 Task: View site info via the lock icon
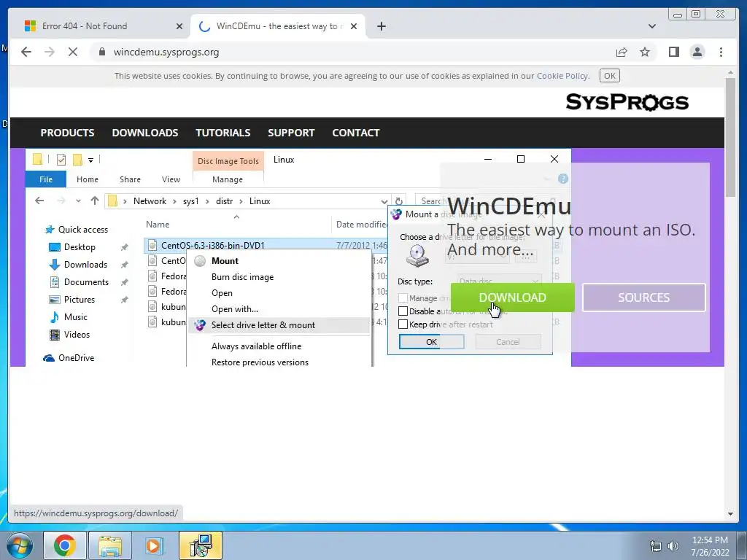(102, 52)
